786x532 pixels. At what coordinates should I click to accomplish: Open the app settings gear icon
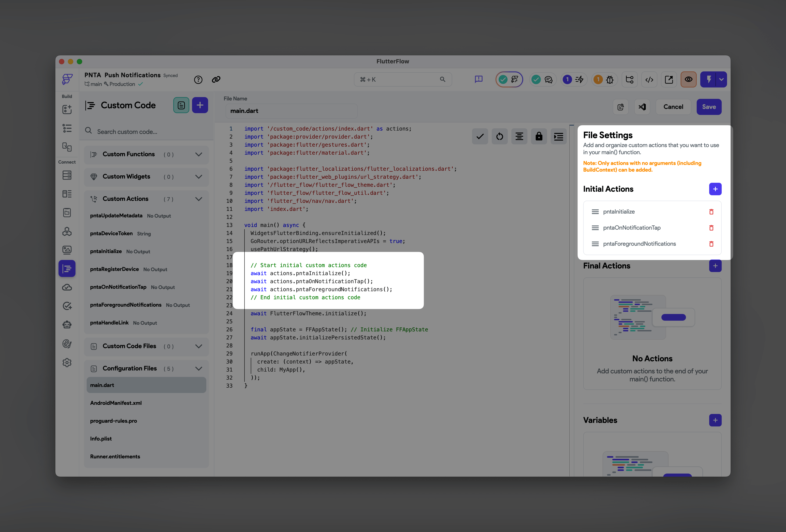click(x=67, y=362)
